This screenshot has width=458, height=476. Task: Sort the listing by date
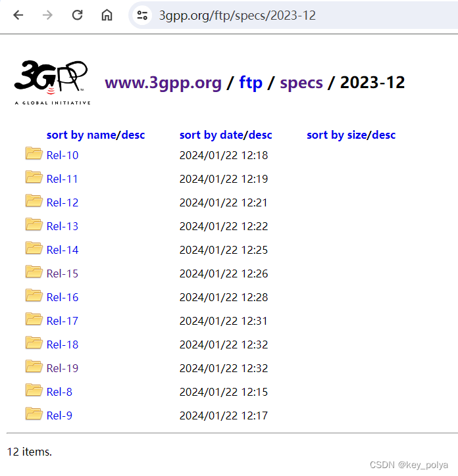tap(211, 135)
